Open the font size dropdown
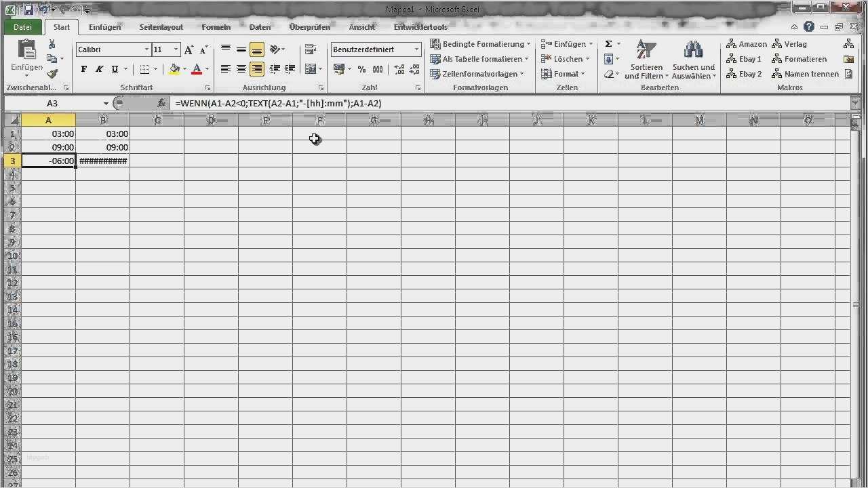868x488 pixels. point(176,49)
